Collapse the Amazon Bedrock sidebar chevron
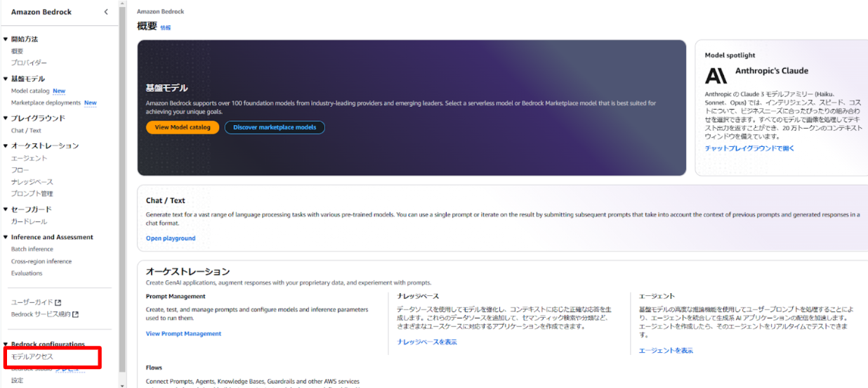This screenshot has width=868, height=388. point(106,12)
